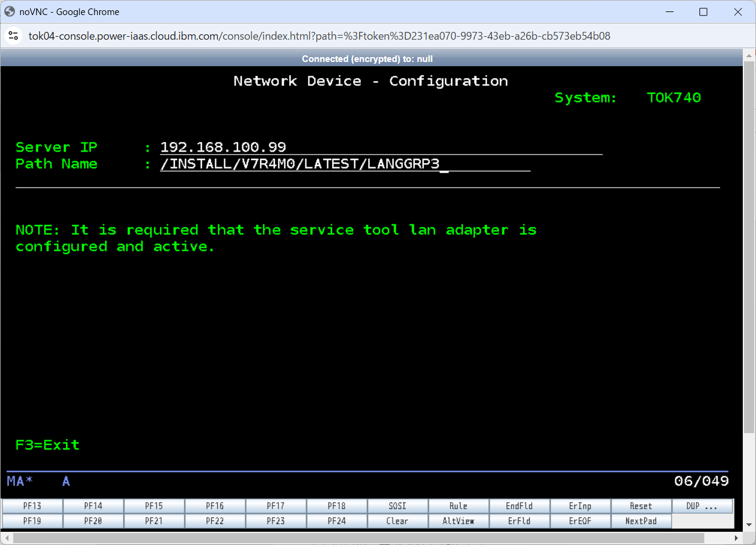Click the scrollbar up arrow
Image resolution: width=756 pixels, height=545 pixels.
coord(749,55)
